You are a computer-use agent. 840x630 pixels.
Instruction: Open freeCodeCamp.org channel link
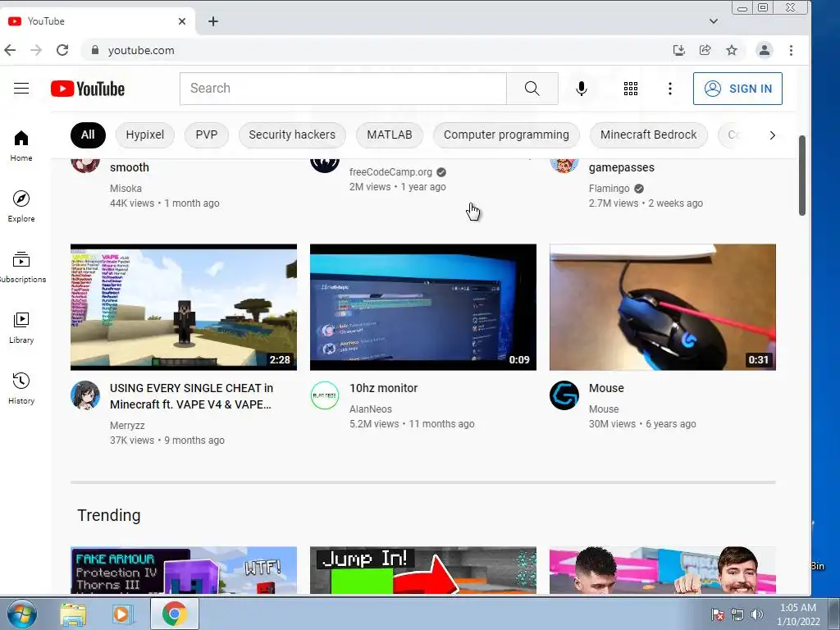point(390,172)
